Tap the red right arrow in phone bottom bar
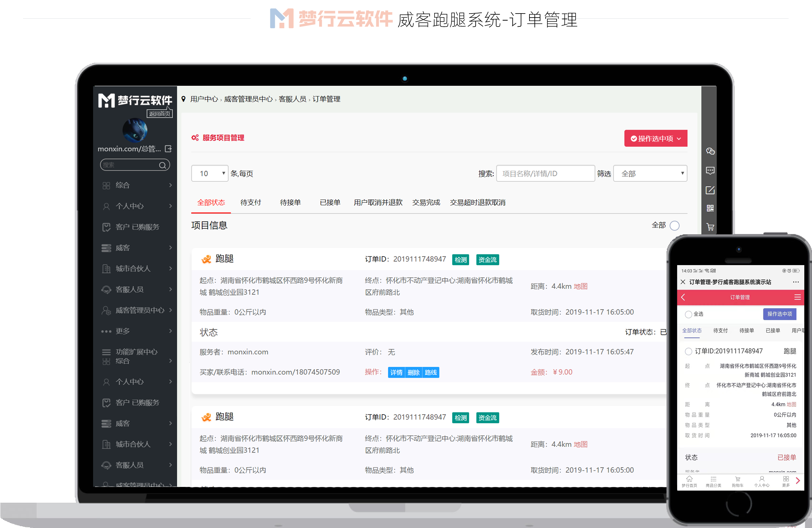Viewport: 812px width, 528px height. tap(798, 481)
